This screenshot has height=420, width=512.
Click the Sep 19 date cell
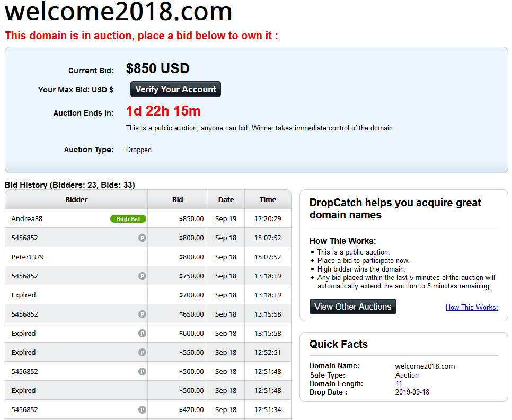(226, 219)
